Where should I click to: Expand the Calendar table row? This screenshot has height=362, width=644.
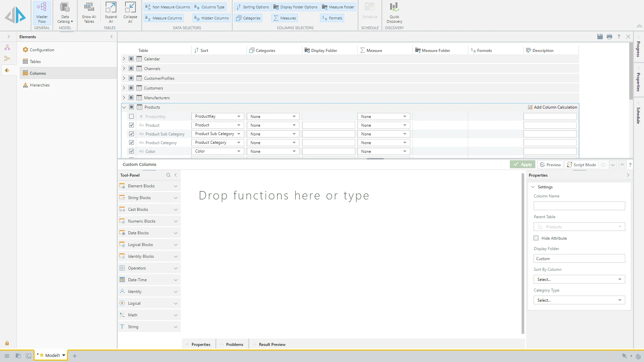tap(124, 59)
